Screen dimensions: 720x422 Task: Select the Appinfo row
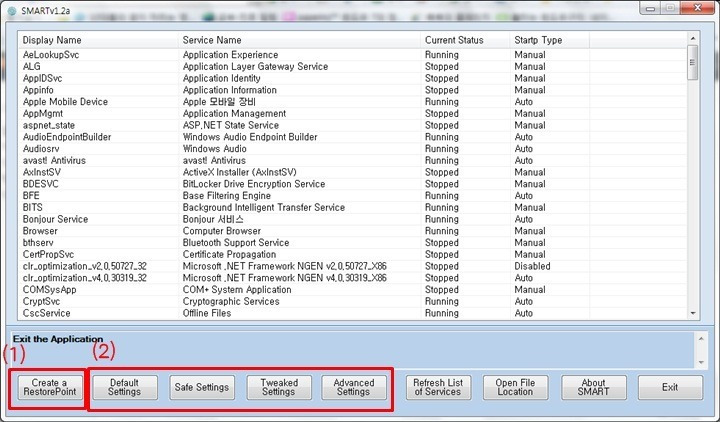click(352, 90)
